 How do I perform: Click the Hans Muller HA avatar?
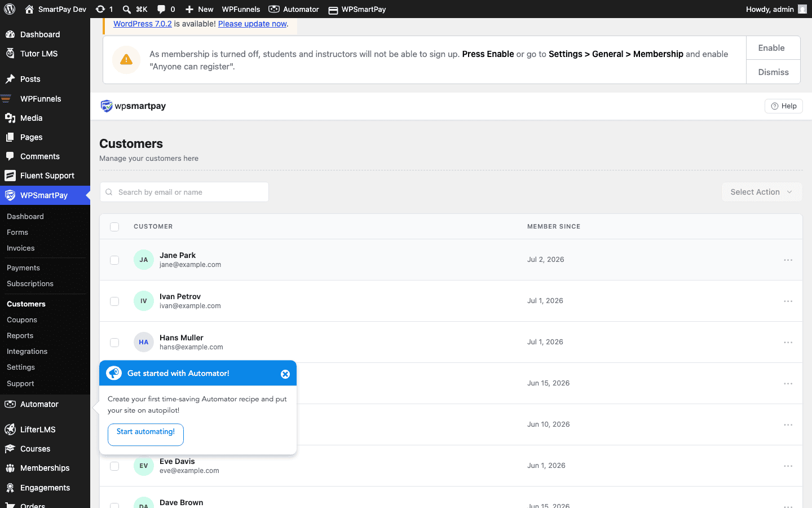point(144,342)
